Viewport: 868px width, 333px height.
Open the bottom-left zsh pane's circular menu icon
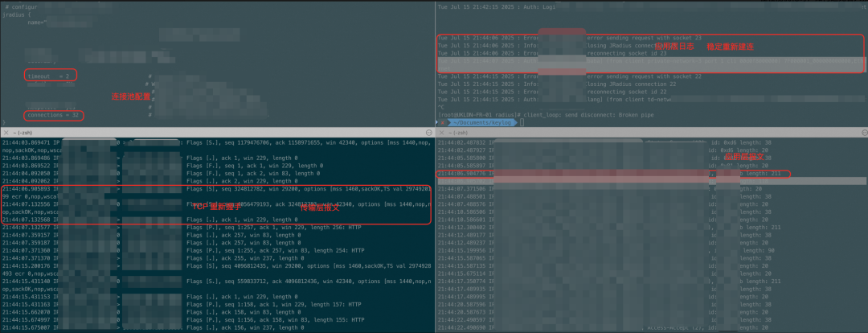click(429, 134)
